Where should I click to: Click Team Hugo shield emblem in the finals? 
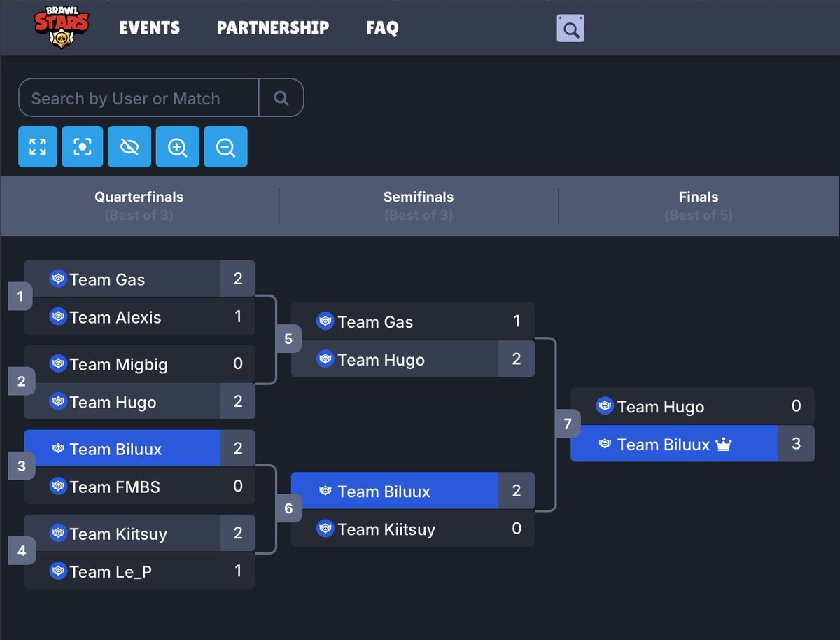click(606, 405)
